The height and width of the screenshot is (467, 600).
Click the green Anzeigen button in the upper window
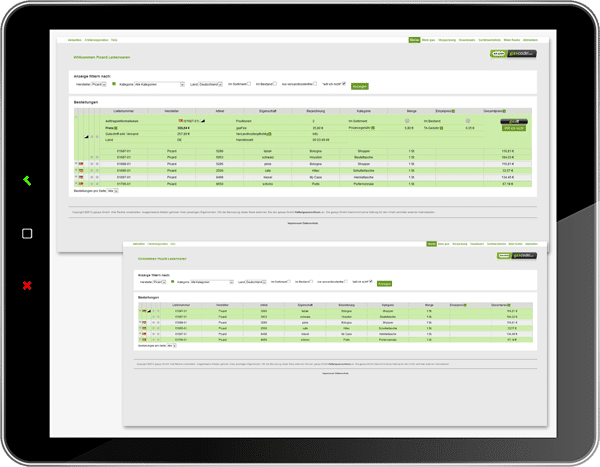coord(360,86)
